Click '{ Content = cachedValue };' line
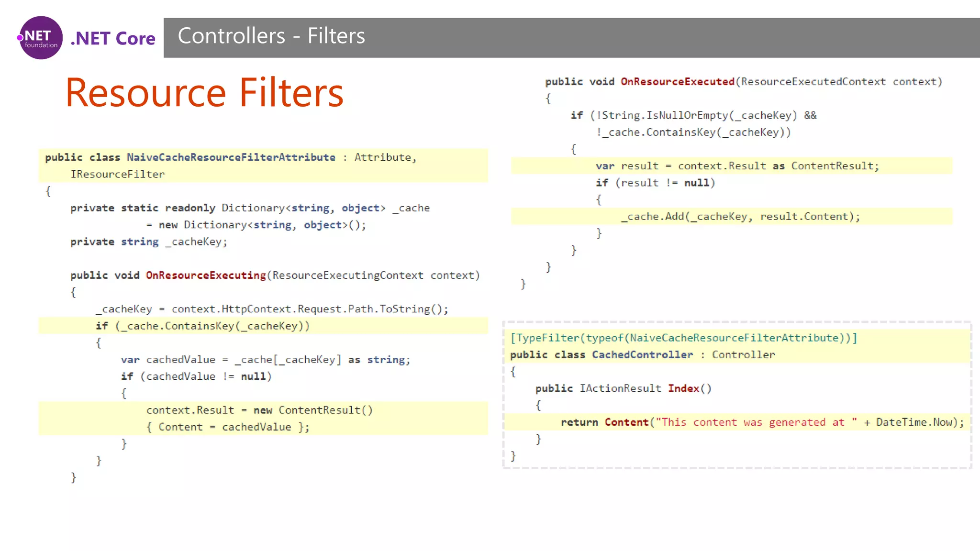The image size is (980, 551). pyautogui.click(x=228, y=427)
